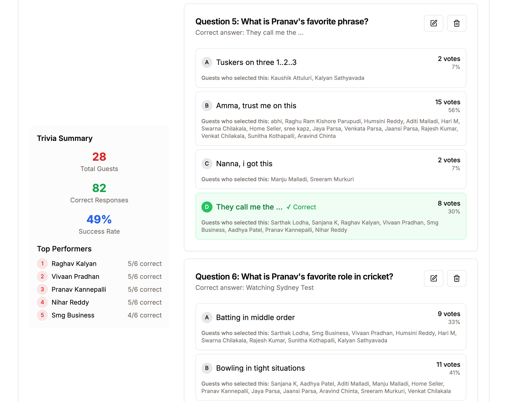
Task: Select the correct answer 'They call me the ...'
Action: click(249, 207)
